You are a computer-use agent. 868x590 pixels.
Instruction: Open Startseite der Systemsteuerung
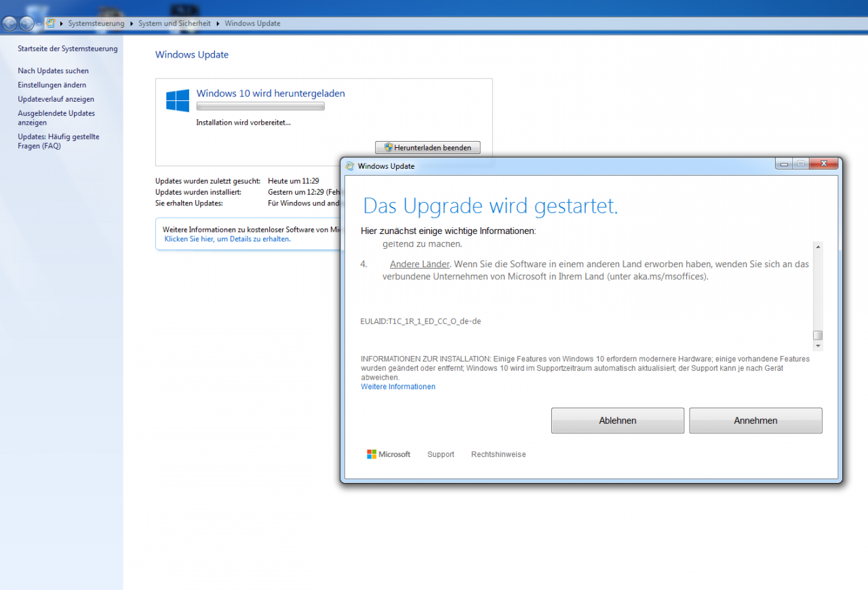tap(68, 49)
